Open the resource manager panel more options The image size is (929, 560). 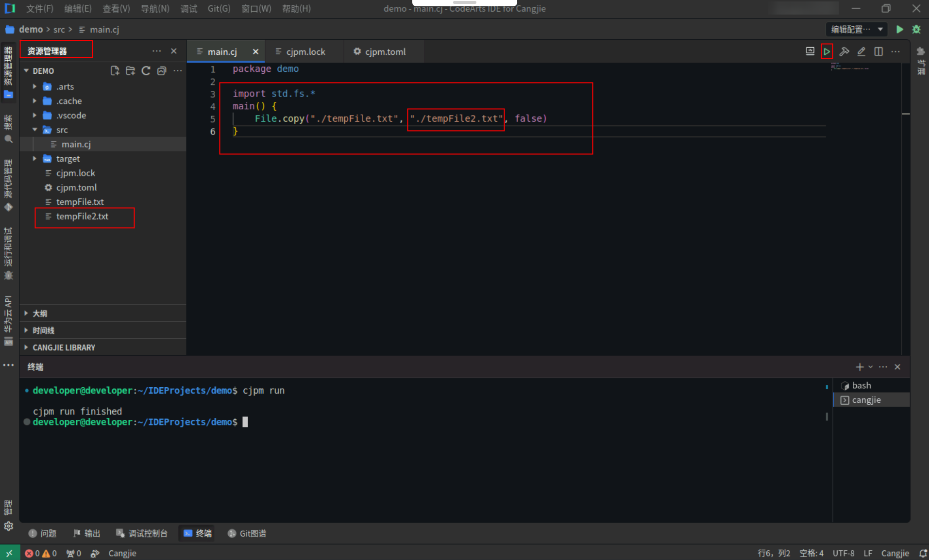(x=156, y=51)
